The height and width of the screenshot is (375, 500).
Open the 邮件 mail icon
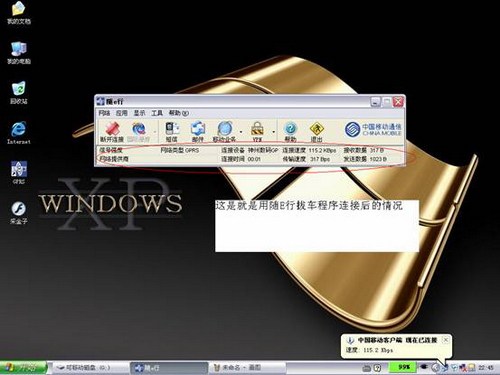pyautogui.click(x=198, y=131)
